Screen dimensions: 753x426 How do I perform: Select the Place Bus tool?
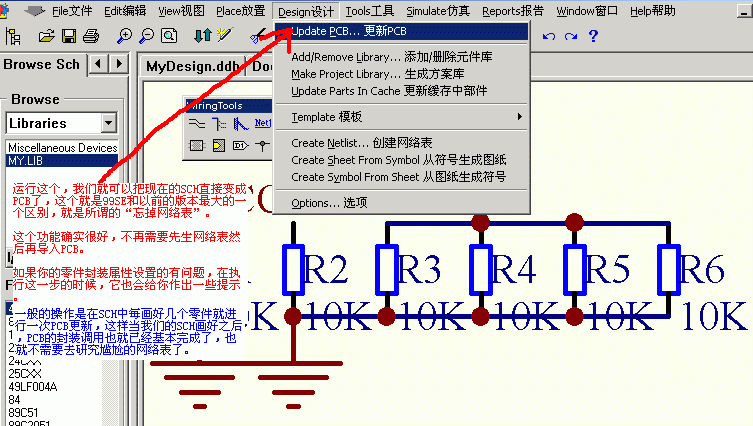[219, 124]
